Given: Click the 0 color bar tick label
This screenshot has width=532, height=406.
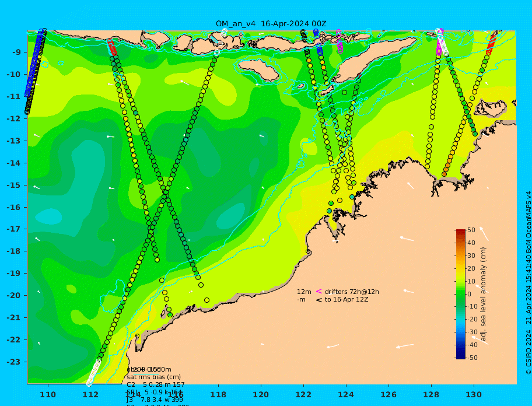Looking at the screenshot, I should tap(470, 294).
